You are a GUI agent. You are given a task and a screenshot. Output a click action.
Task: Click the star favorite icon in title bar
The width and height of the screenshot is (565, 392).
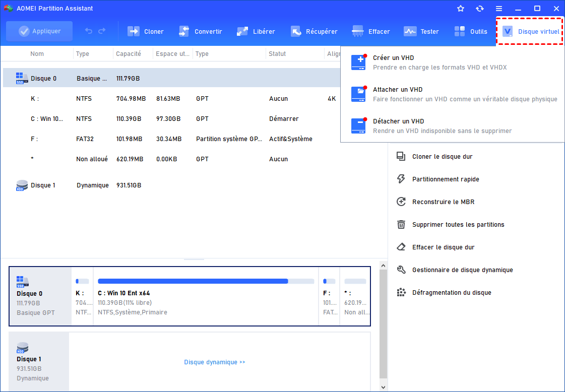point(461,8)
